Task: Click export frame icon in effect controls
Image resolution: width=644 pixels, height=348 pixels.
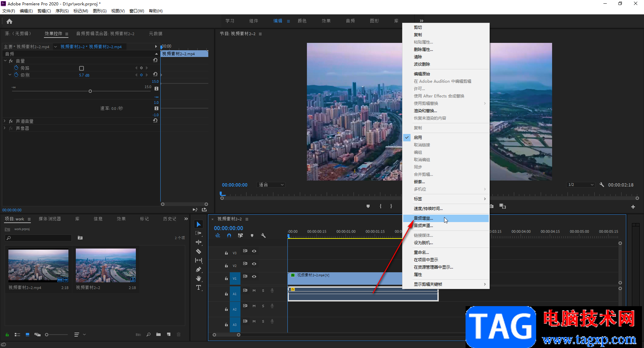Action: pos(204,210)
